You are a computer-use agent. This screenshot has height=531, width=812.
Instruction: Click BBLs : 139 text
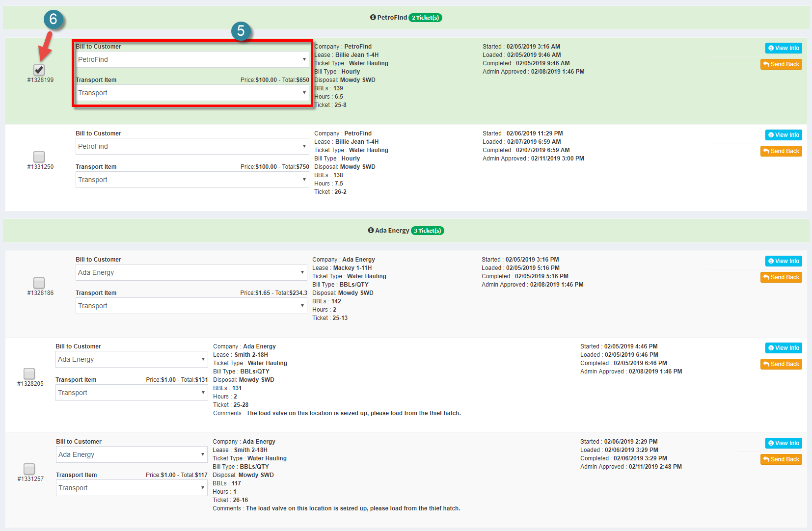point(328,88)
